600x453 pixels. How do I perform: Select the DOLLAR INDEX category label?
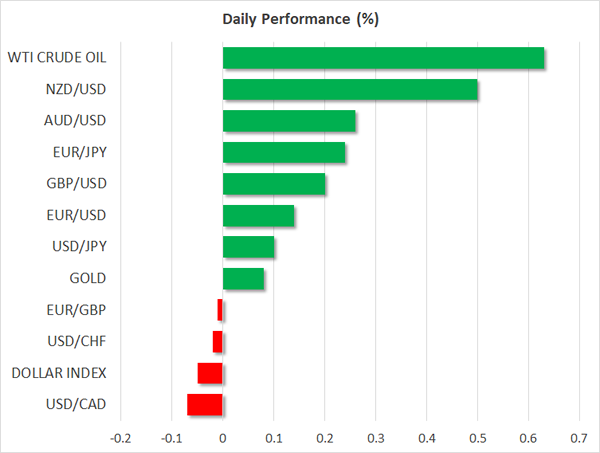pyautogui.click(x=59, y=373)
